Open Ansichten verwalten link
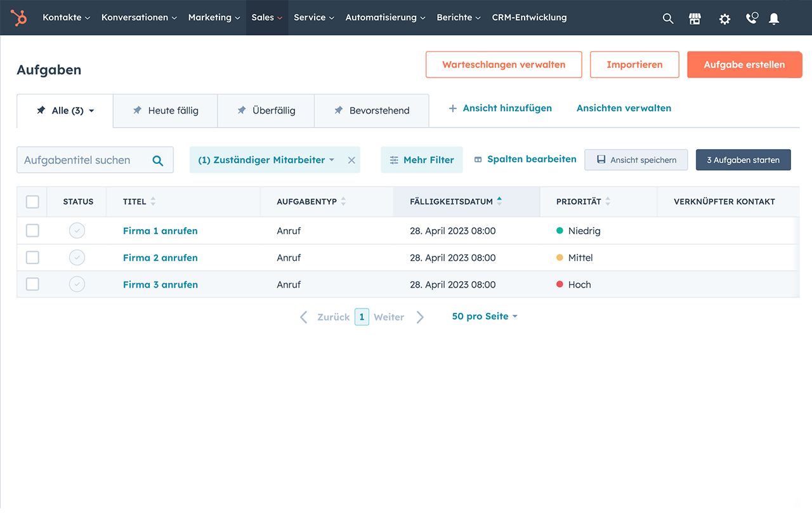Viewport: 812px width, 516px height. (x=624, y=109)
